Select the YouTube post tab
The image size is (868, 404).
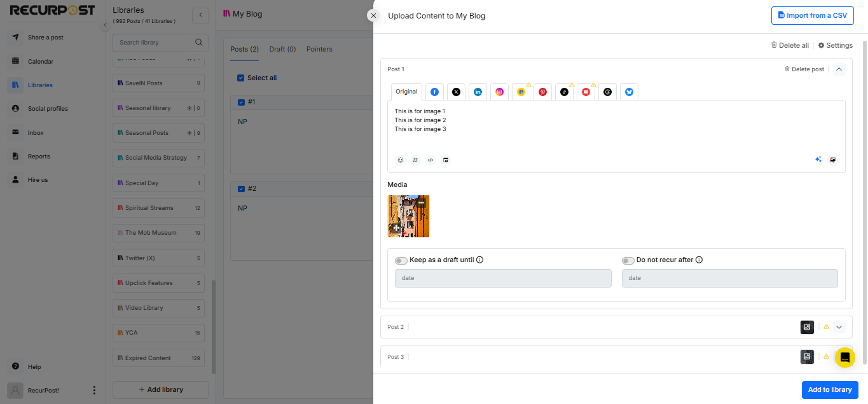click(x=586, y=92)
